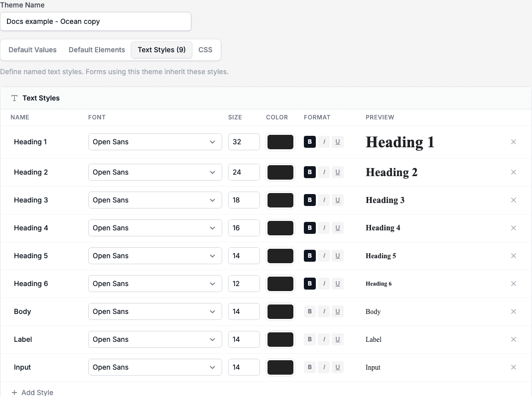
Task: Open font dropdown for Heading 5
Action: (155, 256)
